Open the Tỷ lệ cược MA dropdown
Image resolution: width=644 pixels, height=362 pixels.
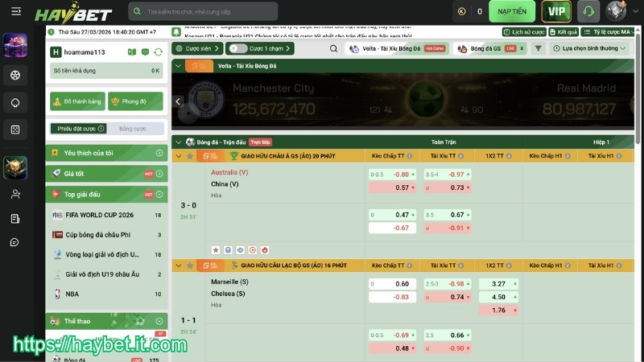coord(608,31)
